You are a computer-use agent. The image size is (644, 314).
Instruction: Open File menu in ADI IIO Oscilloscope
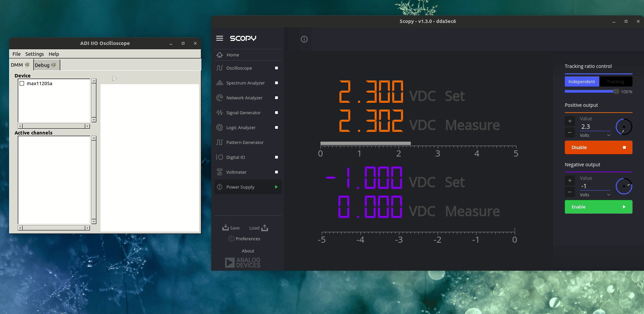pyautogui.click(x=17, y=54)
